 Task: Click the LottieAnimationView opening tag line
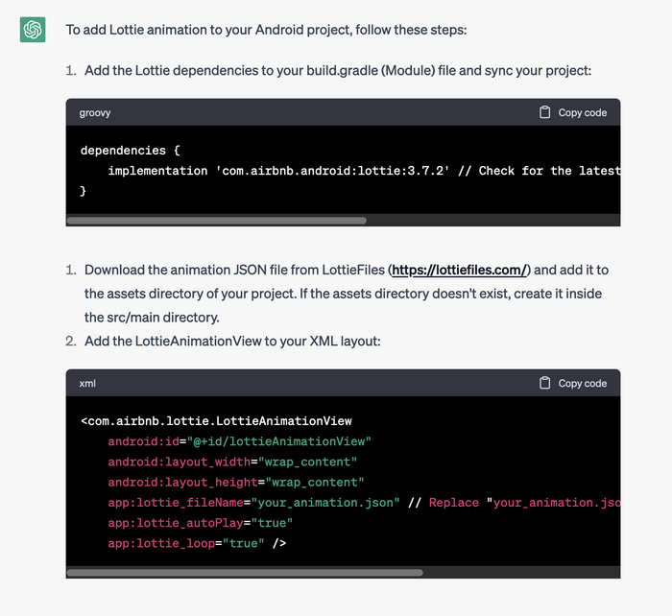tap(216, 420)
